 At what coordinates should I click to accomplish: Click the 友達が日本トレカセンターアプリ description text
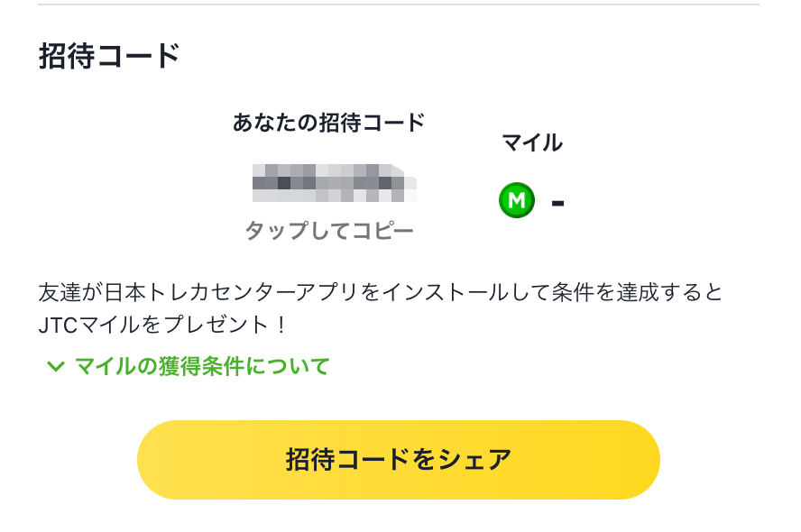point(381,292)
